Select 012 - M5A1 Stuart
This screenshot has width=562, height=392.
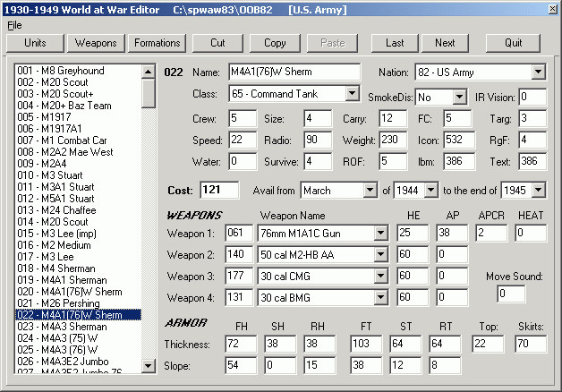pos(78,199)
